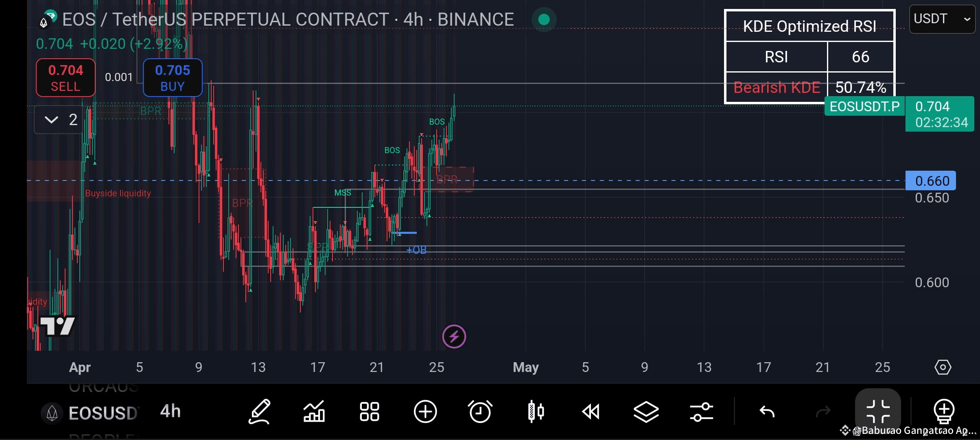The image size is (980, 440).
Task: Click the SELL 0.704 button
Action: tap(65, 77)
